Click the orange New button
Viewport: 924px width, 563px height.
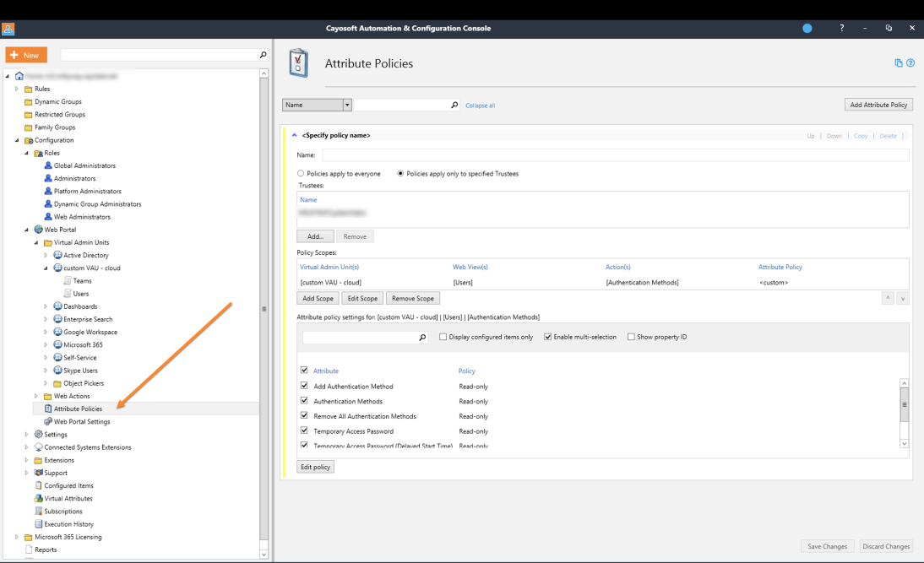pyautogui.click(x=26, y=55)
